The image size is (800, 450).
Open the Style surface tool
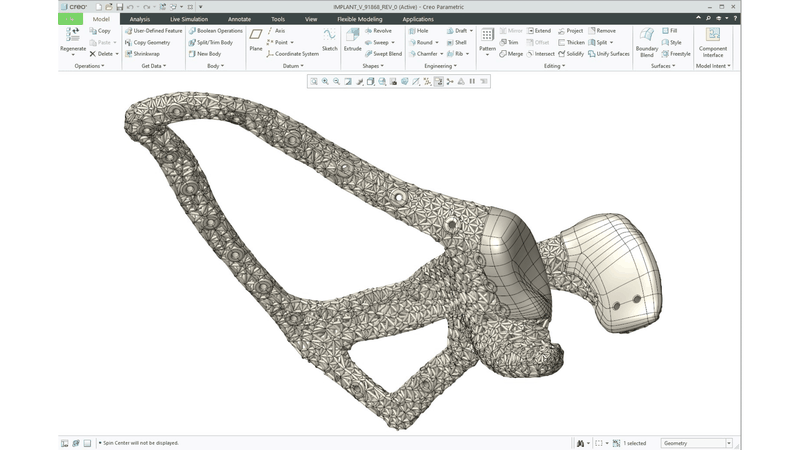671,42
